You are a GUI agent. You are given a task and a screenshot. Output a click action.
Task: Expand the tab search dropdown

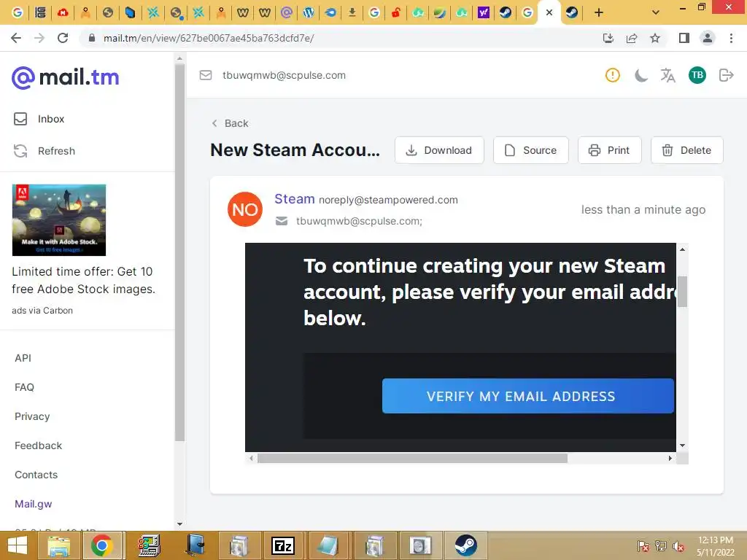[656, 12]
